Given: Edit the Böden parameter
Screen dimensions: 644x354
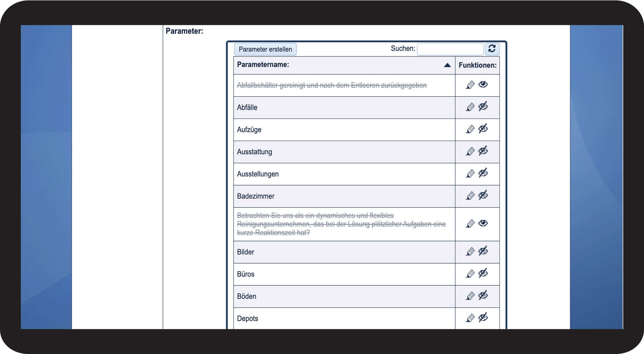Looking at the screenshot, I should point(471,296).
